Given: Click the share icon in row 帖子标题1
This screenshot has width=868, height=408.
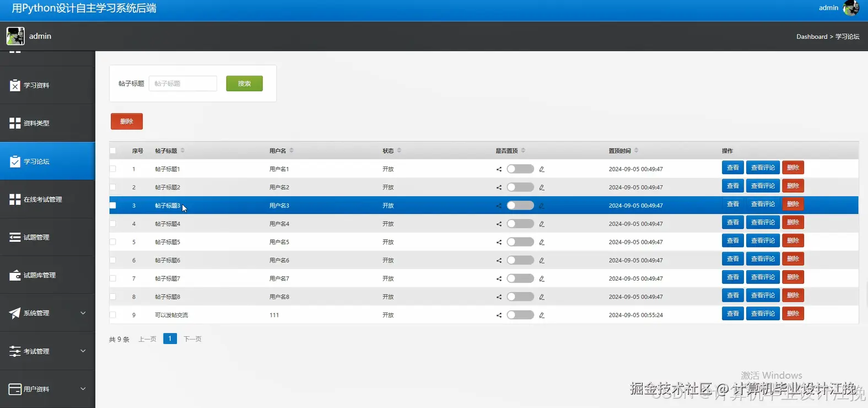Looking at the screenshot, I should pos(499,169).
